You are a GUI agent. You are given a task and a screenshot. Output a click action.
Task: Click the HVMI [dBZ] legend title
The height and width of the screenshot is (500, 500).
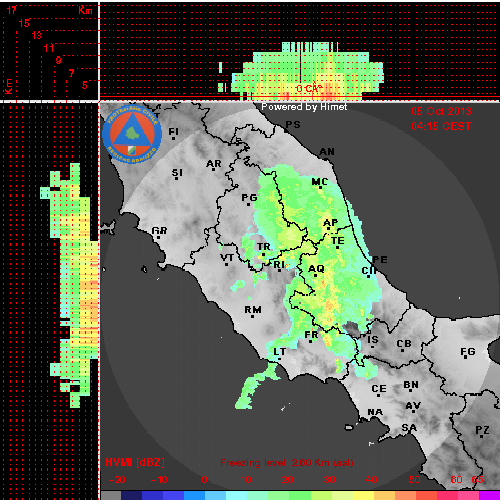[135, 462]
